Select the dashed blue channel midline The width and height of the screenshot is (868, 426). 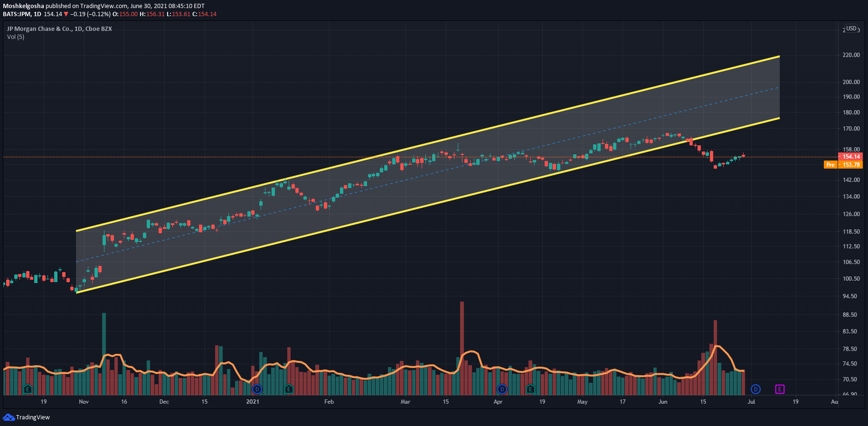[427, 174]
